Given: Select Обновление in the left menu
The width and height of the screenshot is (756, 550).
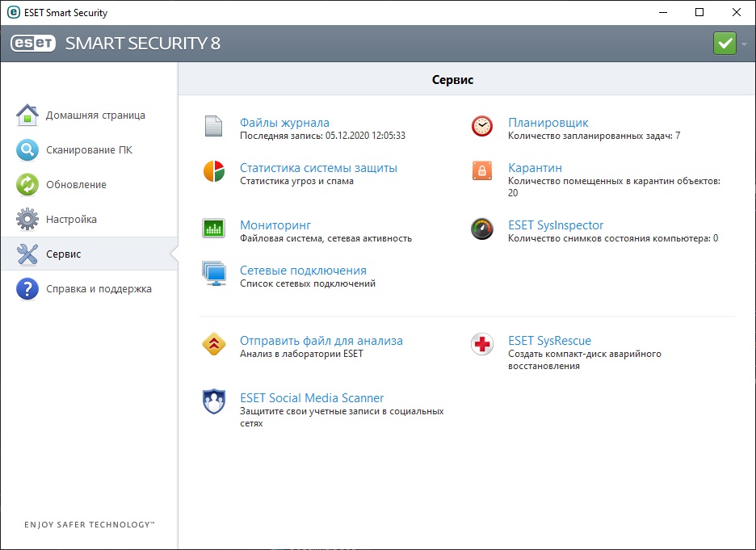Looking at the screenshot, I should click(x=75, y=185).
